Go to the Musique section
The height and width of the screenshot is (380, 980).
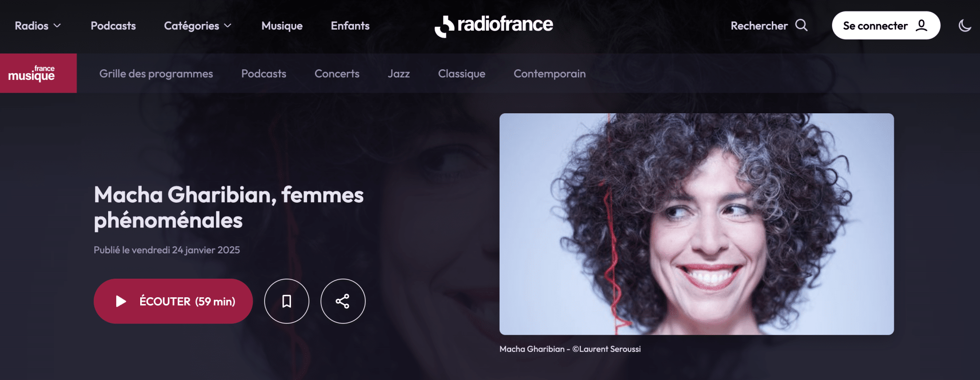tap(282, 26)
